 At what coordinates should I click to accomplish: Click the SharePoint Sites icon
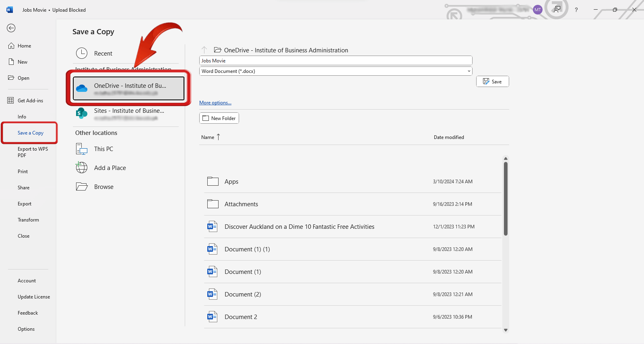coord(82,113)
